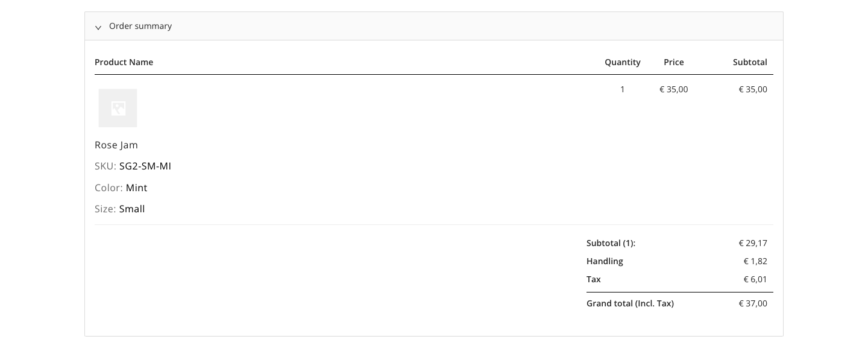Click the Color value Mint
The height and width of the screenshot is (348, 868).
137,188
